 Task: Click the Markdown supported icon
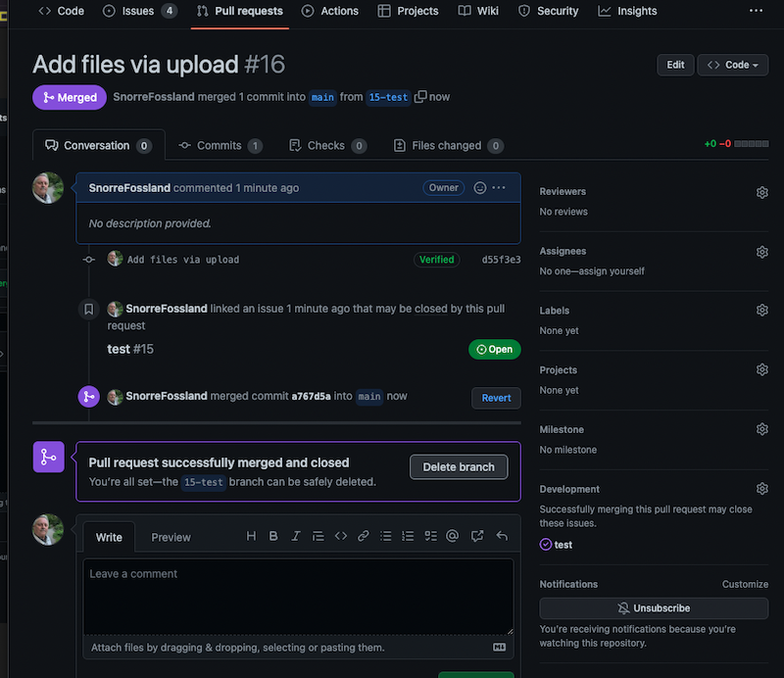click(x=499, y=648)
